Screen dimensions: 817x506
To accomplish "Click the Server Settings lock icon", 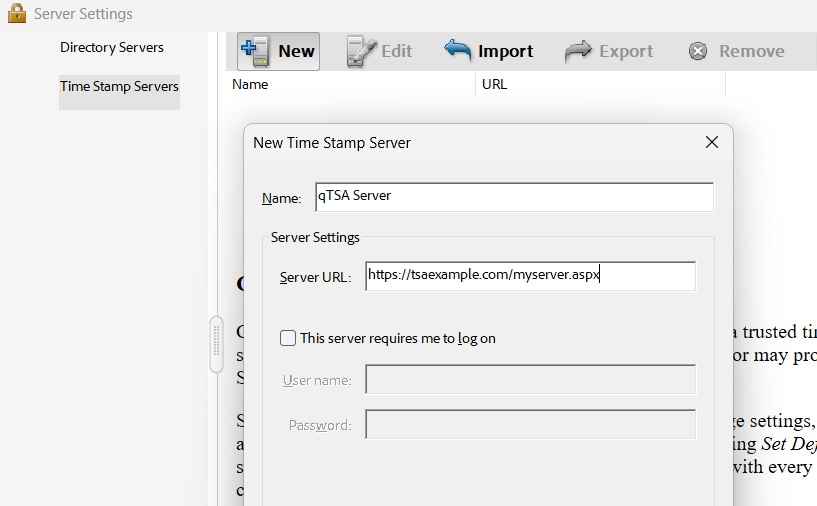I will [x=17, y=14].
